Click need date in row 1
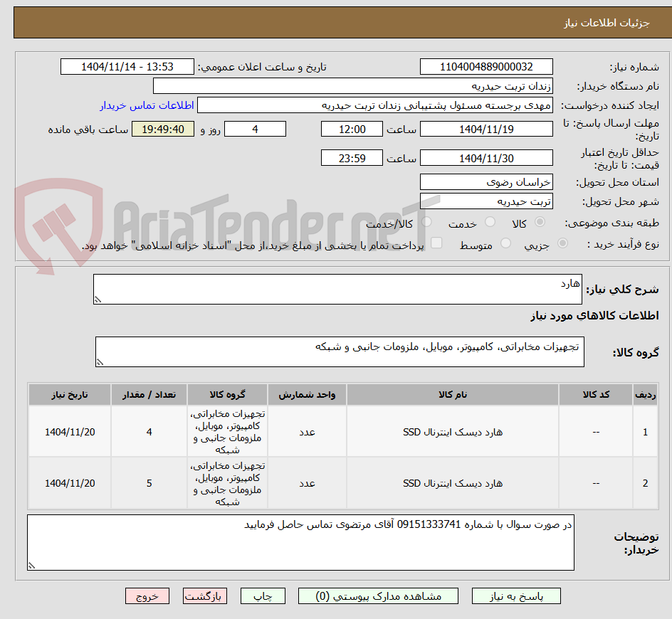 tap(70, 432)
